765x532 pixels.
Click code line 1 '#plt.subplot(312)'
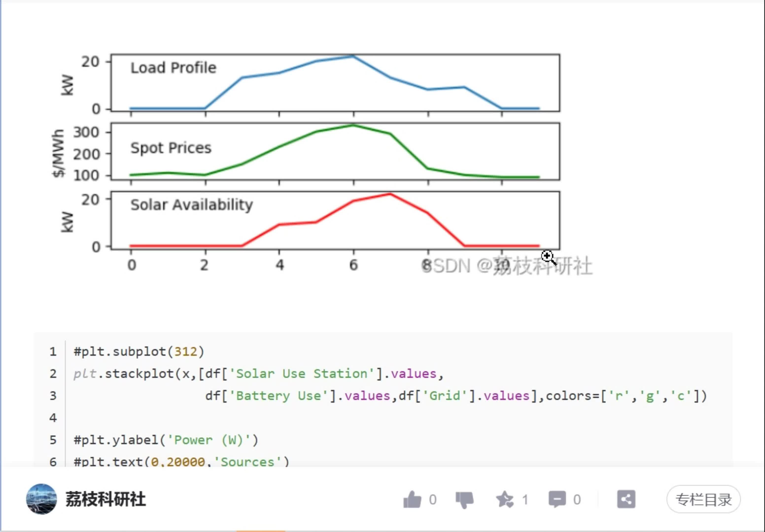(139, 351)
